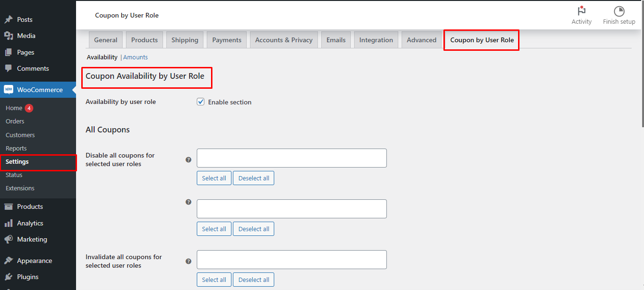Open the Media menu label

click(x=26, y=36)
